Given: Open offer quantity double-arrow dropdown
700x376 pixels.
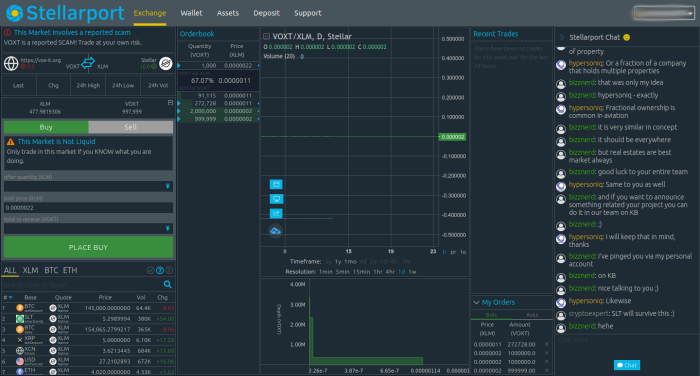Looking at the screenshot, I should pos(168,186).
